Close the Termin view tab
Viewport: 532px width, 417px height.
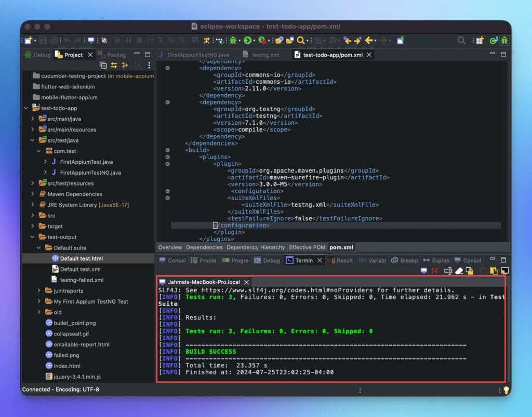coord(320,260)
